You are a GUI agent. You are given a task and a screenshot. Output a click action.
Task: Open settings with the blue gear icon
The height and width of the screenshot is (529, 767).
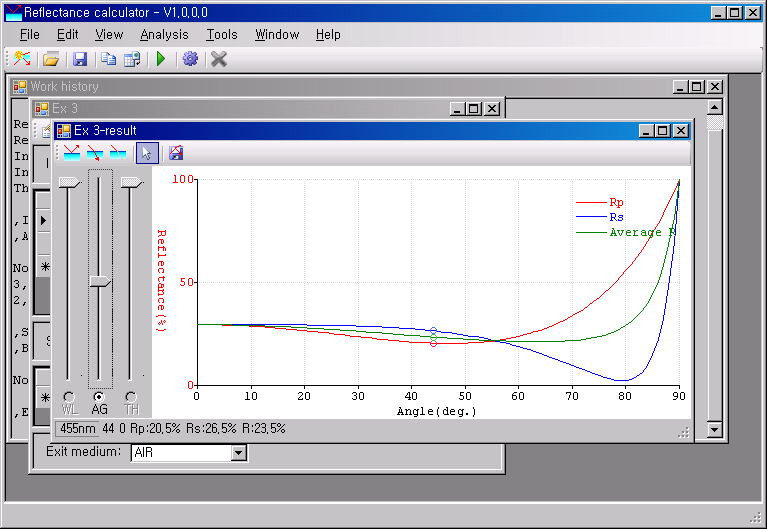coord(190,59)
